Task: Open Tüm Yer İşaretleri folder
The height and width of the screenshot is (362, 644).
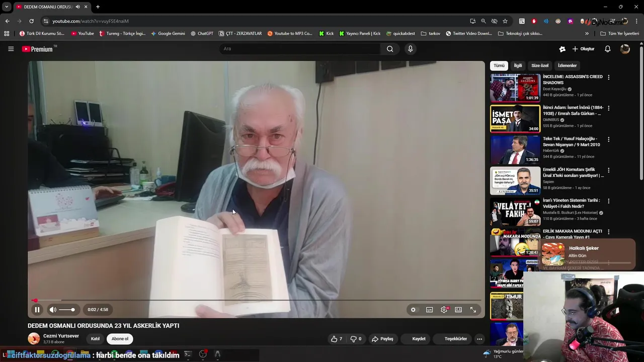Action: pos(619,34)
